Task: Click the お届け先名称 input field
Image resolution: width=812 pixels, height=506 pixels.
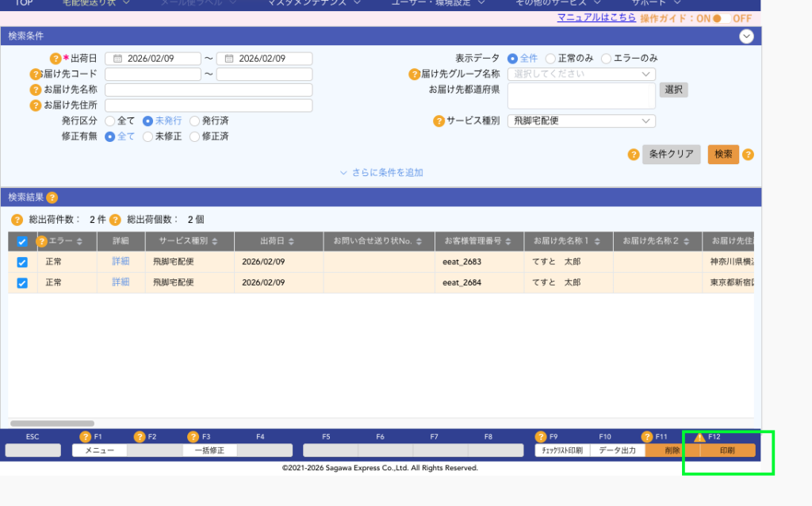Action: click(209, 90)
